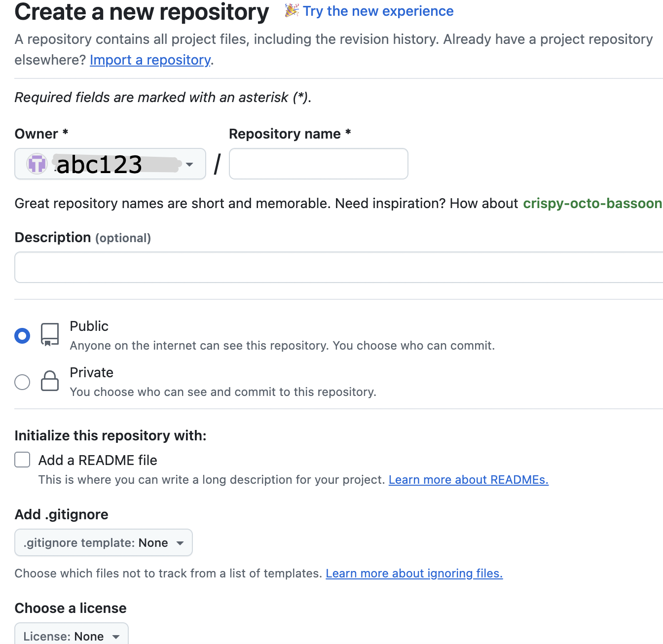Screen dimensions: 663x644
Task: Open the License None dropdown
Action: 72,635
